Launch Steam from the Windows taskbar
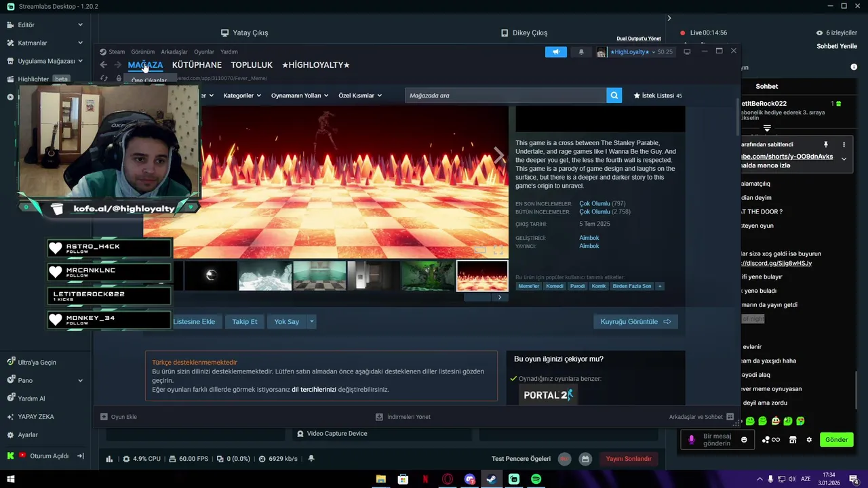This screenshot has width=868, height=488. point(492,479)
